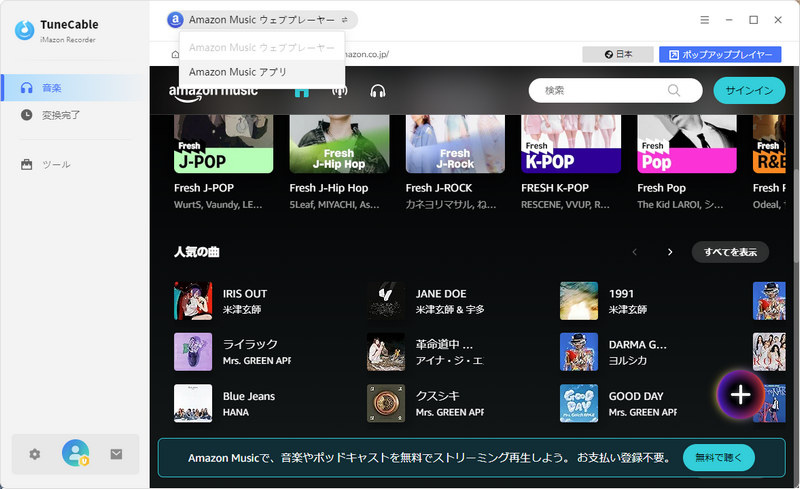Open the podcast icon in Amazon Music
The image size is (800, 489).
coord(340,91)
